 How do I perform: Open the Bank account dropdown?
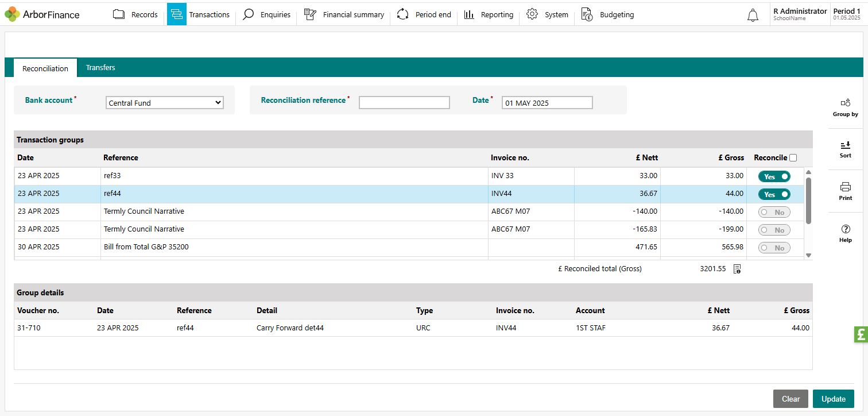165,103
